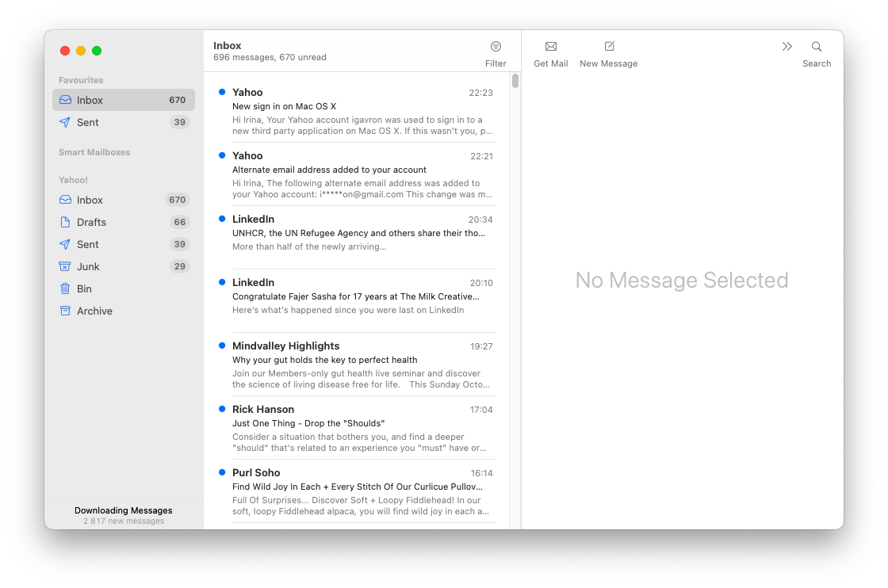This screenshot has height=588, width=888.
Task: Click the 17:04 timestamp on Rick Hanson email
Action: [x=481, y=410]
